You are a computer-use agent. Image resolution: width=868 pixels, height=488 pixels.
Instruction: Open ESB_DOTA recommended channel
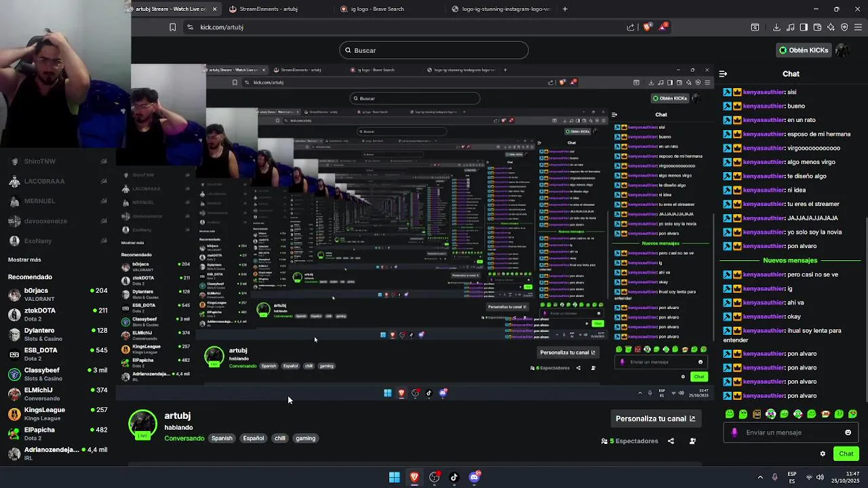pyautogui.click(x=58, y=354)
